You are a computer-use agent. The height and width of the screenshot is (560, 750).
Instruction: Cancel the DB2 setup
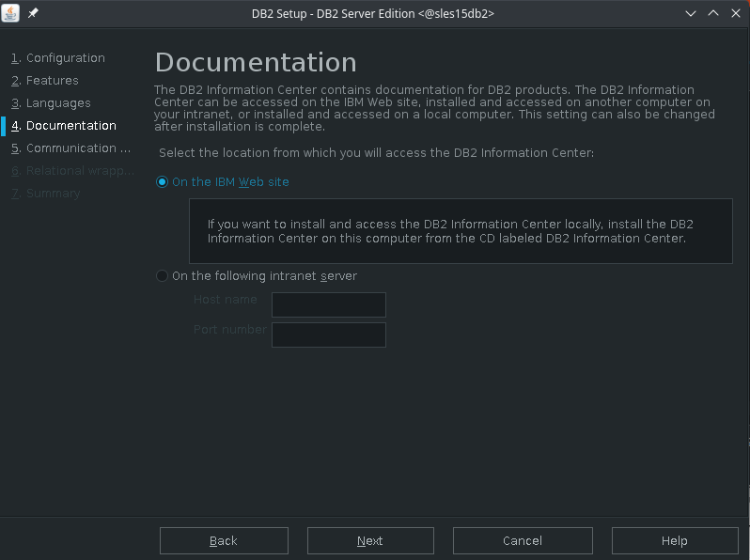[523, 540]
